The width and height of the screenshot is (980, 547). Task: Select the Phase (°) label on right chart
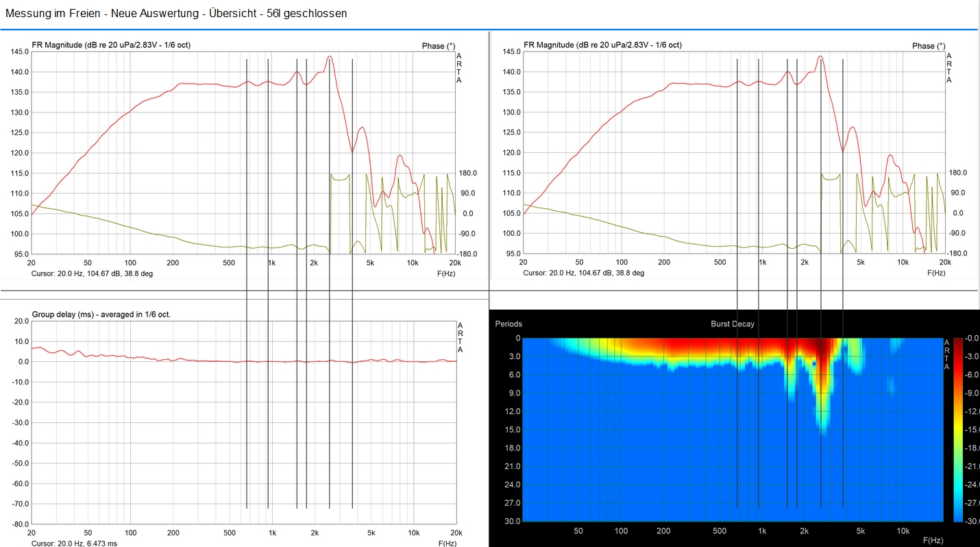click(x=929, y=46)
